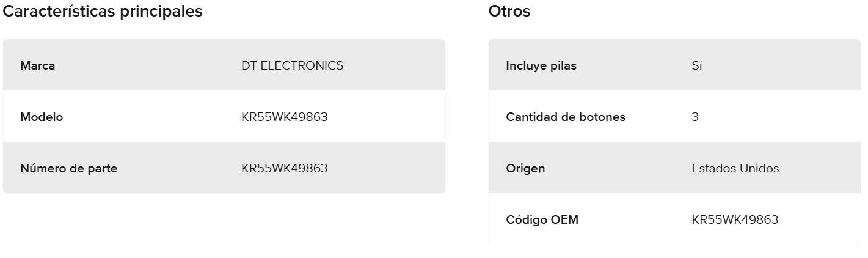The image size is (868, 258).
Task: Select the "3" value for button count
Action: [x=695, y=117]
